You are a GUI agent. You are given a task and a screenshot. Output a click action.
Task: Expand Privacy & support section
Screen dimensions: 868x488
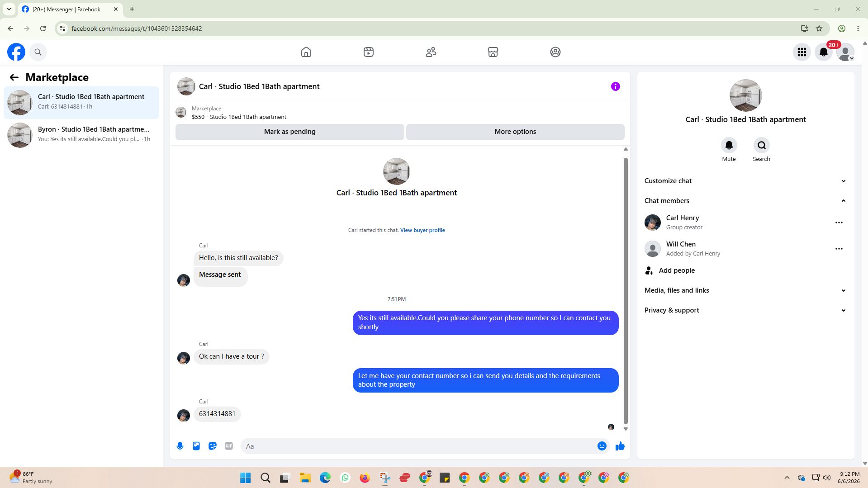(x=745, y=310)
